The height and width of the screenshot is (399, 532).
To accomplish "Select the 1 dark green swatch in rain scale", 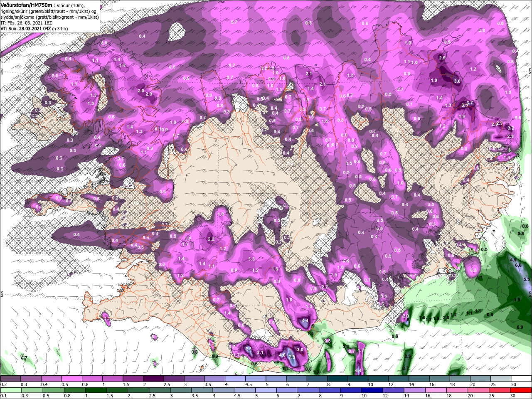I will (96, 390).
